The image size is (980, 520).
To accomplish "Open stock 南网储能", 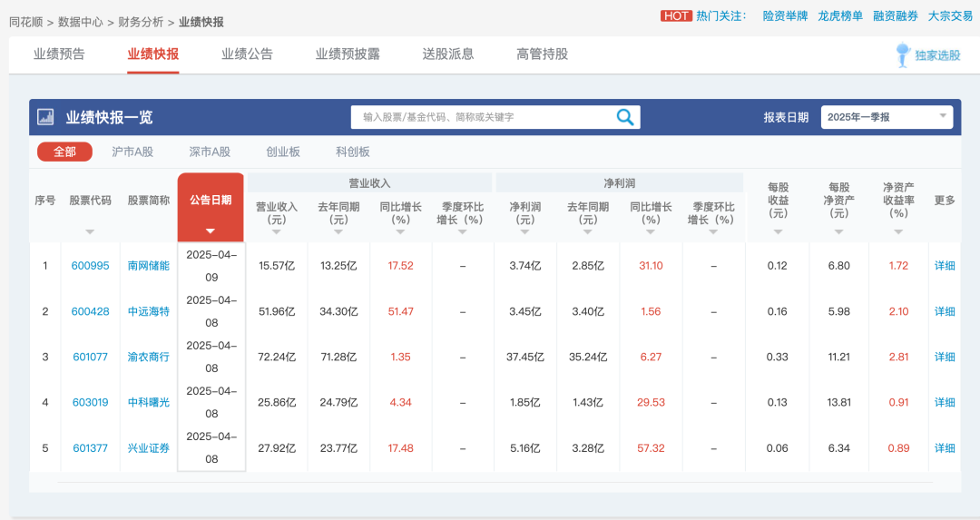I will (149, 266).
